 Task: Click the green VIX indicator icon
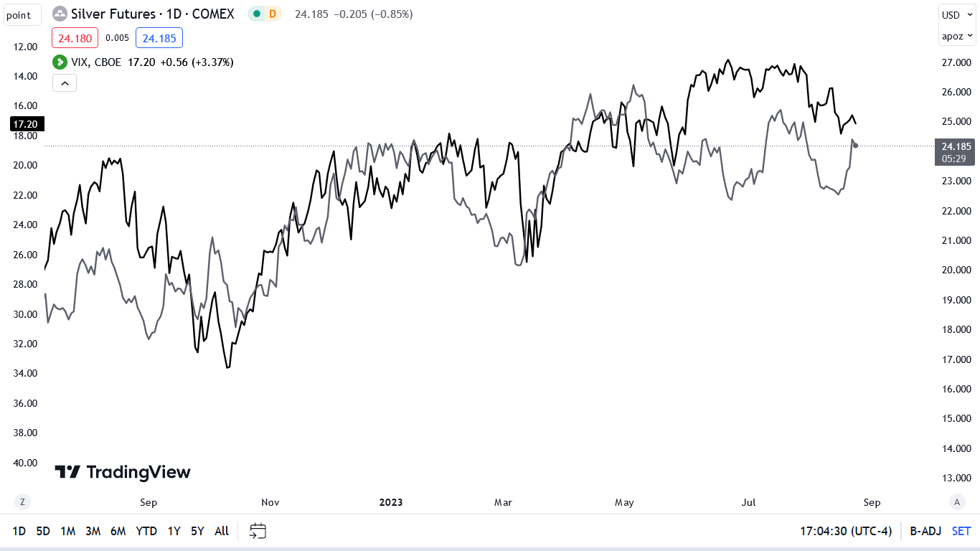tap(60, 62)
